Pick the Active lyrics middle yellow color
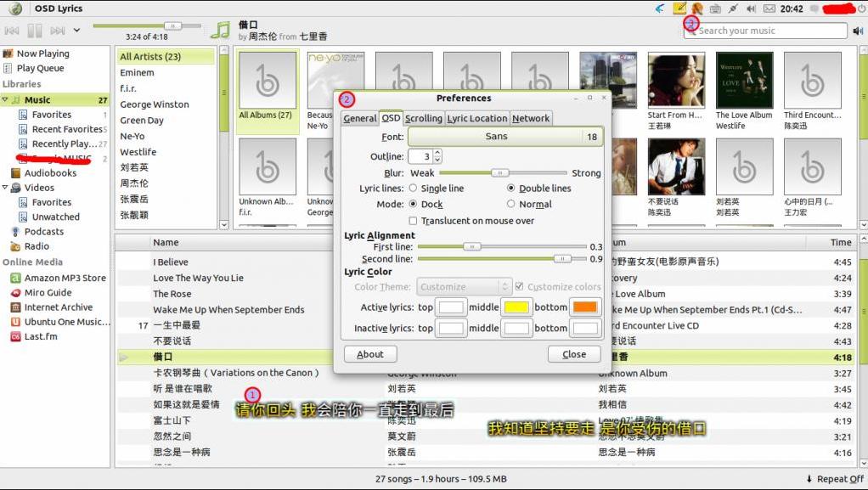Screen dimensions: 868x490 pyautogui.click(x=516, y=307)
